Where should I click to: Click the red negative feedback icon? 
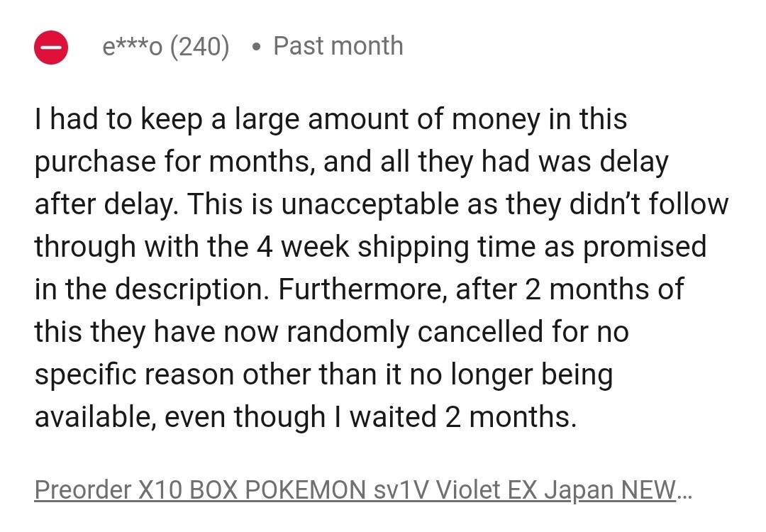(x=51, y=48)
